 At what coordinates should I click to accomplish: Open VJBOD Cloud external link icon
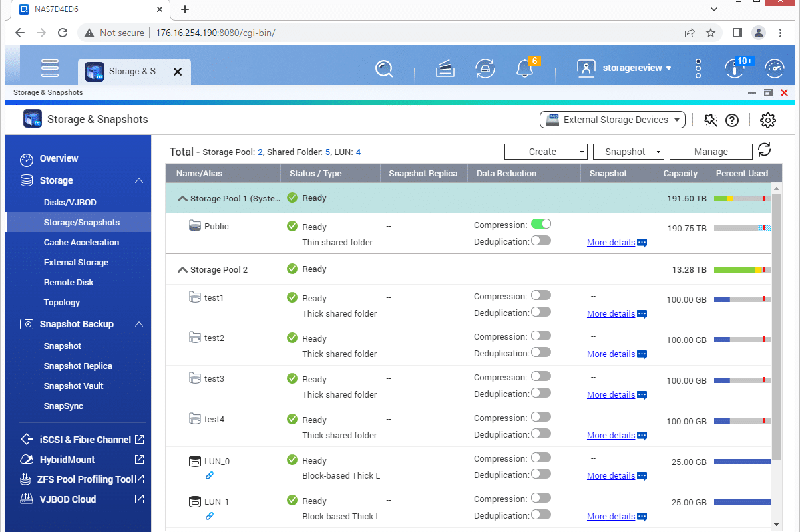(x=140, y=499)
